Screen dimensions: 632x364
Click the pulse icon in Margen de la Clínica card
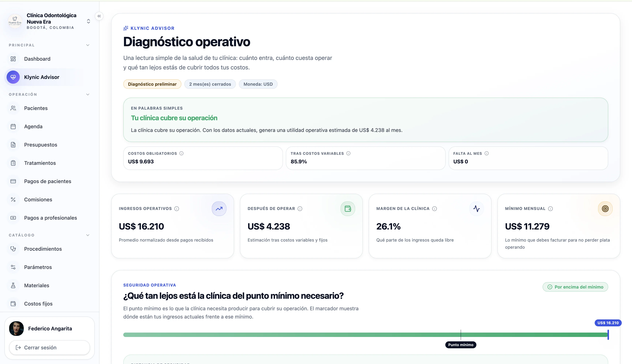click(476, 208)
